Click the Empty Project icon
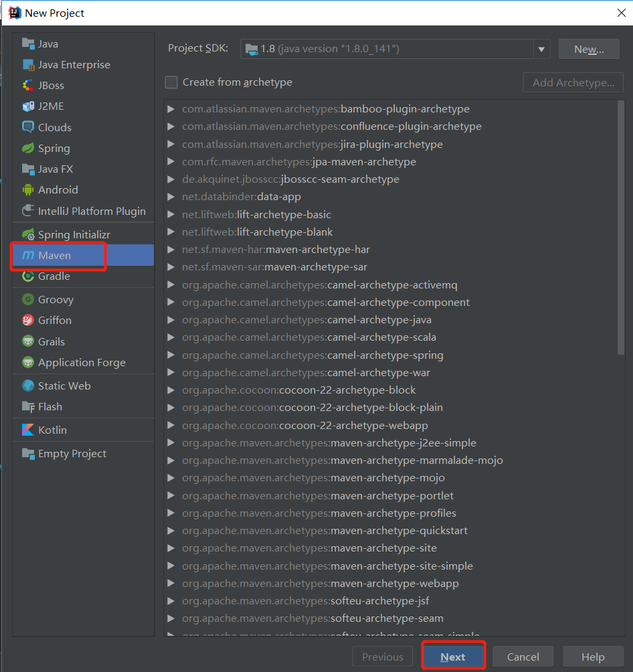This screenshot has height=672, width=633. [x=28, y=453]
